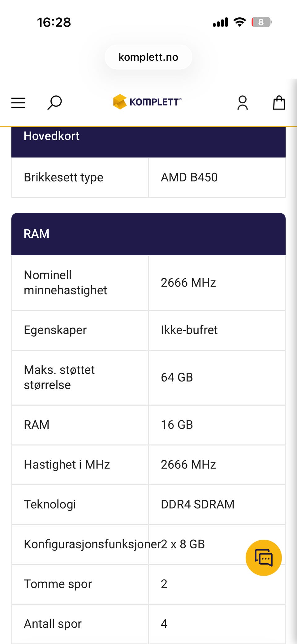Tap the search magnifier icon

click(x=54, y=103)
